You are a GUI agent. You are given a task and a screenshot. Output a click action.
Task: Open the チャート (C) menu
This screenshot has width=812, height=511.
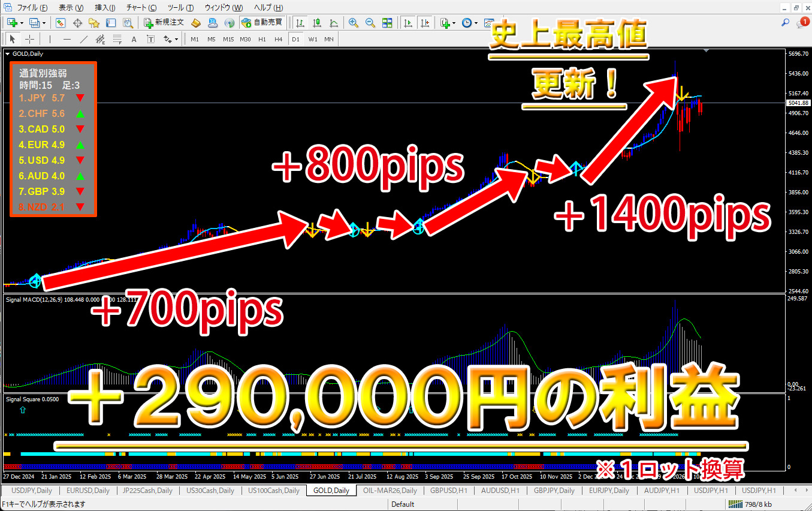141,8
